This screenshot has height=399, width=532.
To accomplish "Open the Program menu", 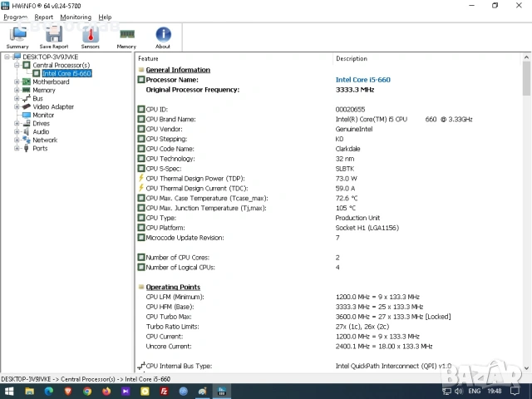I will (x=15, y=17).
